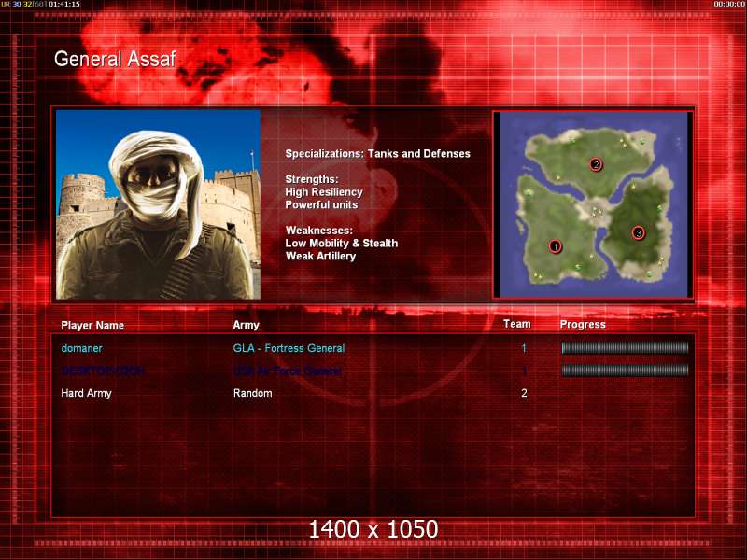Click the Team column header
747x560 pixels.
516,324
